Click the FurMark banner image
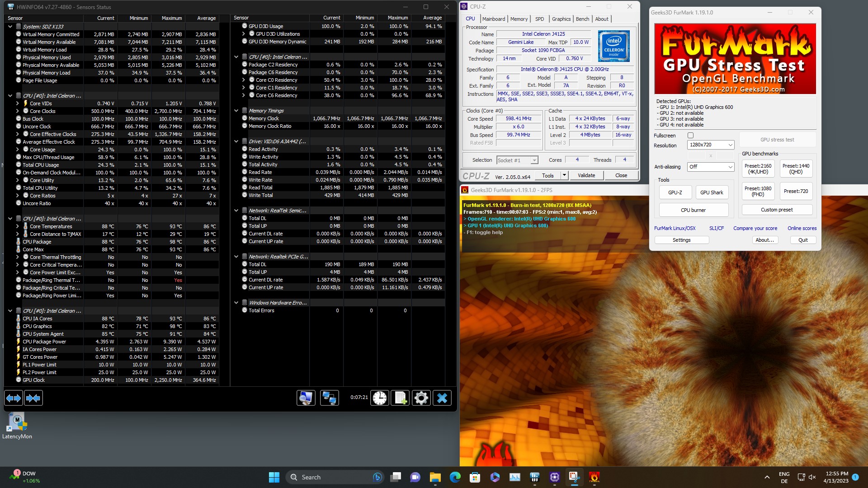The image size is (868, 488). coord(735,59)
